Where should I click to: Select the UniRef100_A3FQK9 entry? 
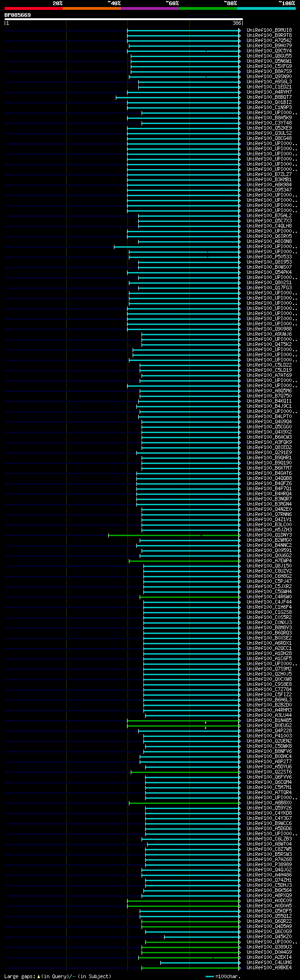pyautogui.click(x=269, y=442)
